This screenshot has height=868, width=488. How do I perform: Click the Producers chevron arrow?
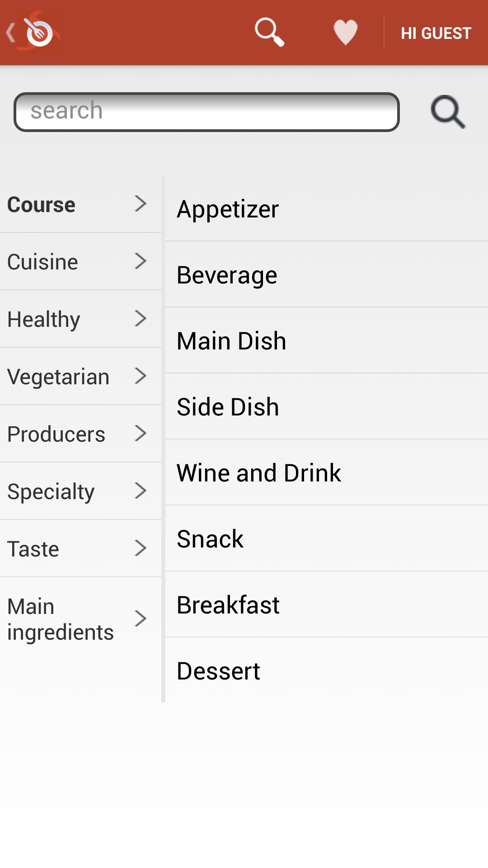(x=141, y=434)
